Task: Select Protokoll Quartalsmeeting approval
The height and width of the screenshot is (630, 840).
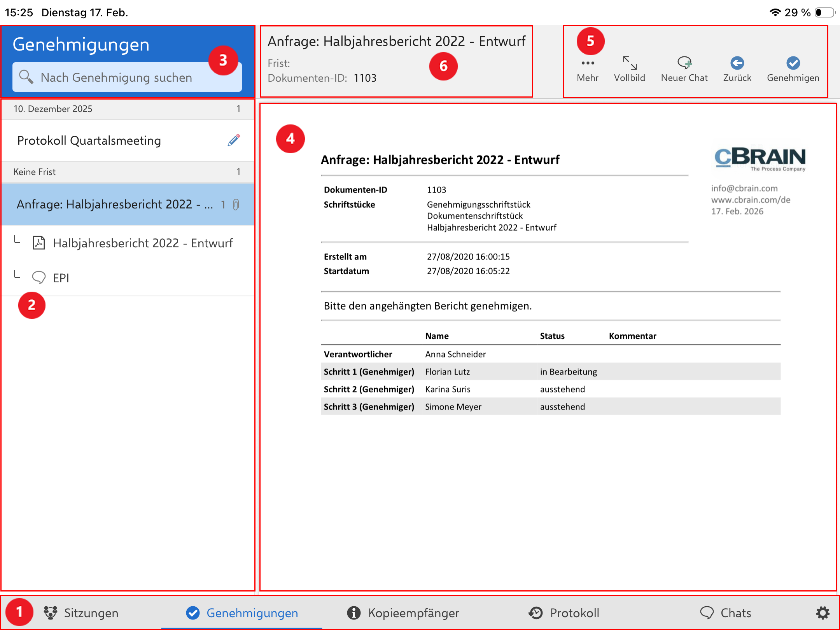Action: pos(89,140)
